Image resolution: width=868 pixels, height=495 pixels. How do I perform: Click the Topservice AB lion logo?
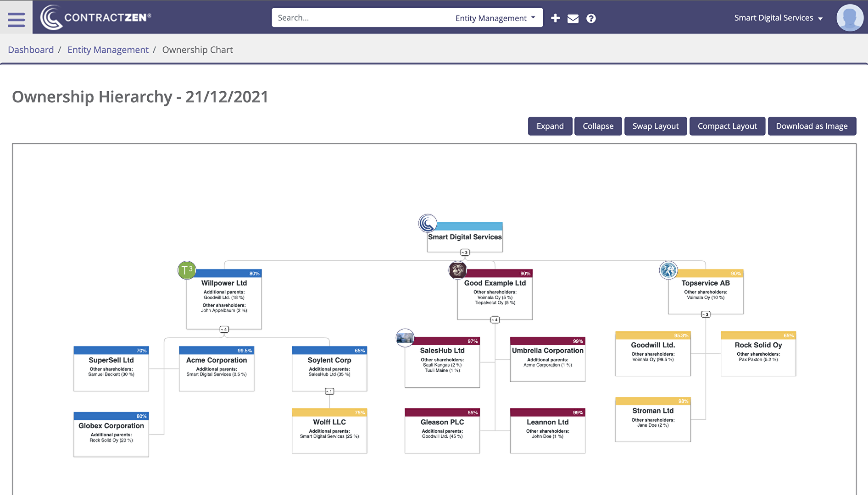[668, 270]
